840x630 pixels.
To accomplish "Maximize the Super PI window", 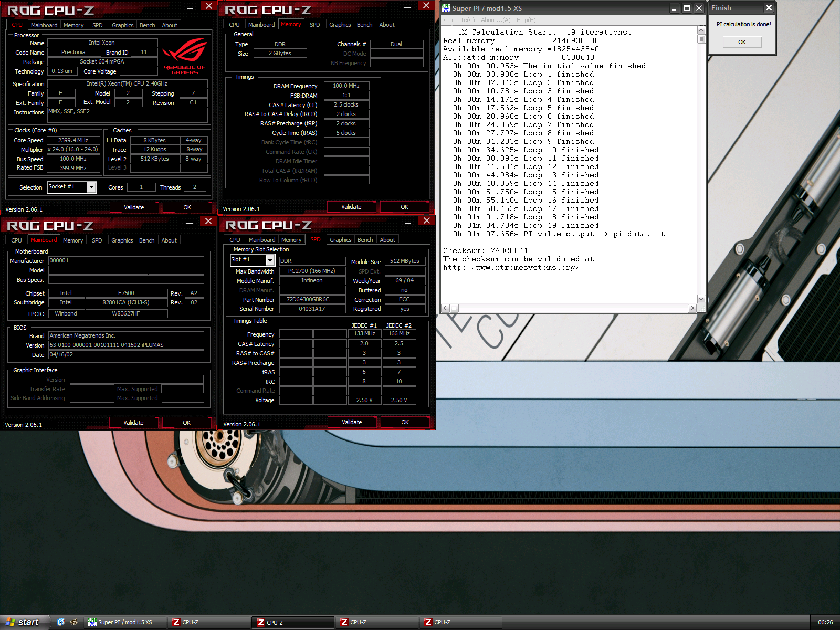I will coord(687,8).
